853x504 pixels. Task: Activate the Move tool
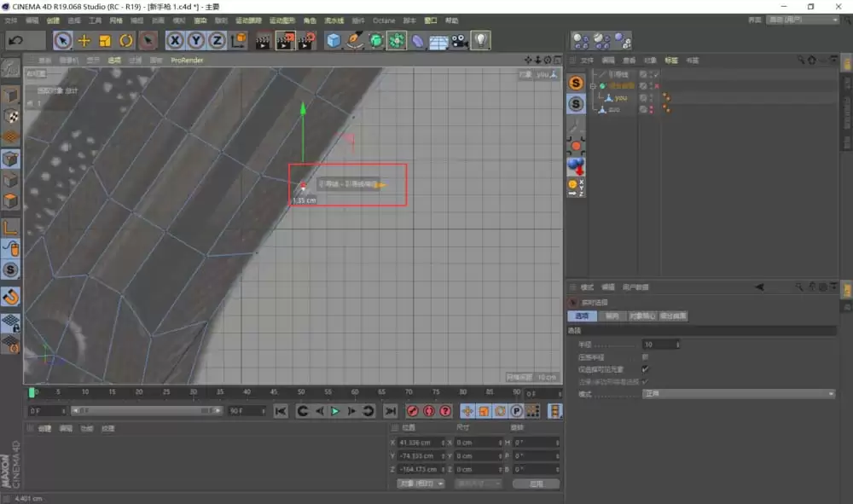click(x=82, y=40)
